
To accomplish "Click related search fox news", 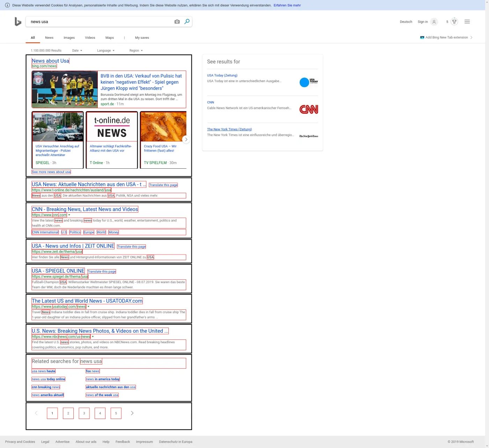I will pos(93,371).
